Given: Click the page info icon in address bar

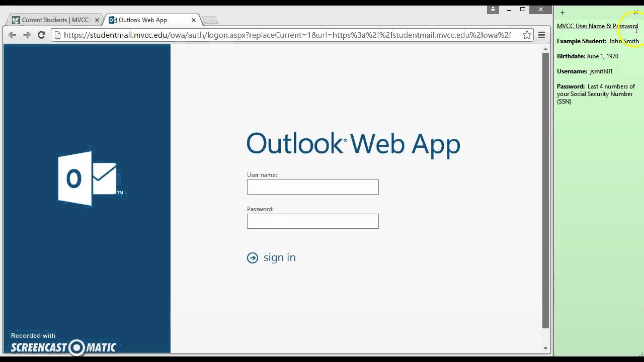Looking at the screenshot, I should 57,35.
